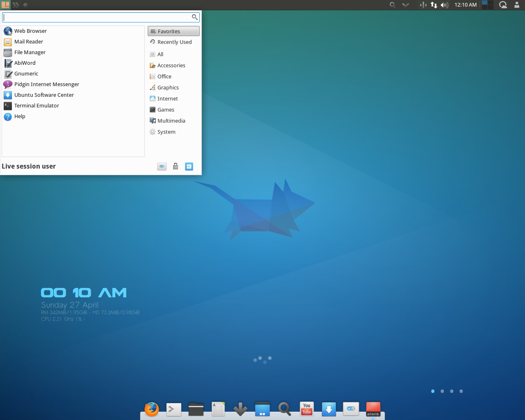Click the volume speaker icon in the top panel
This screenshot has height=420, width=525.
445,5
